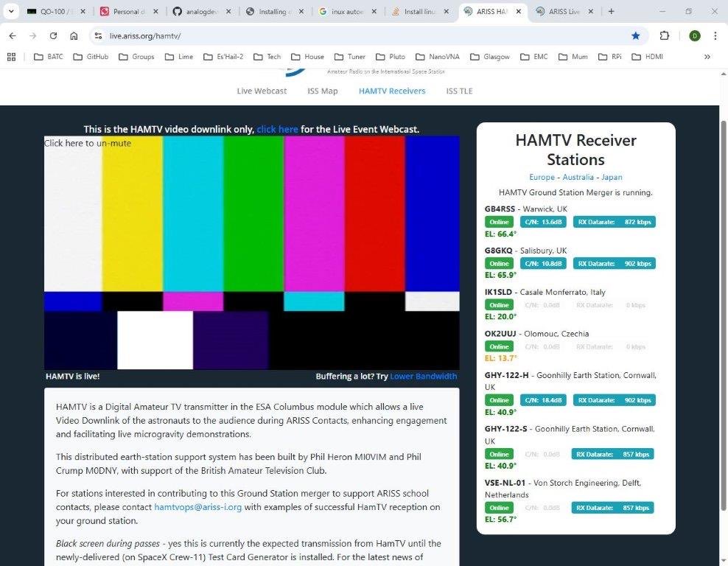
Task: Open the Mum bookmark folder
Action: (573, 57)
